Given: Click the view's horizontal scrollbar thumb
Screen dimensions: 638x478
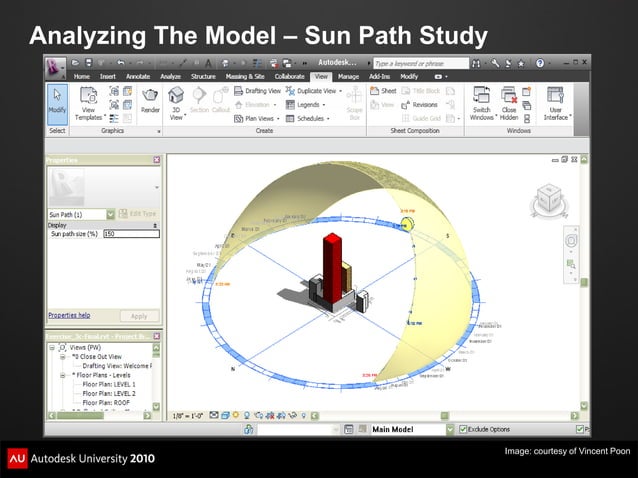Looking at the screenshot, I should [x=445, y=415].
